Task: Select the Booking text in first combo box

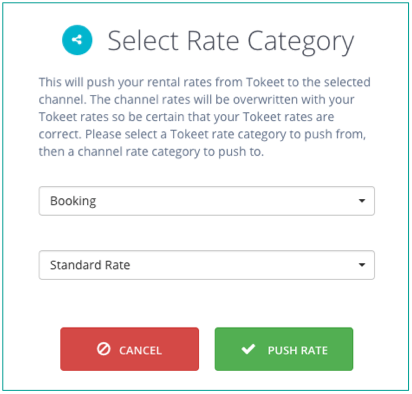Action: [73, 201]
